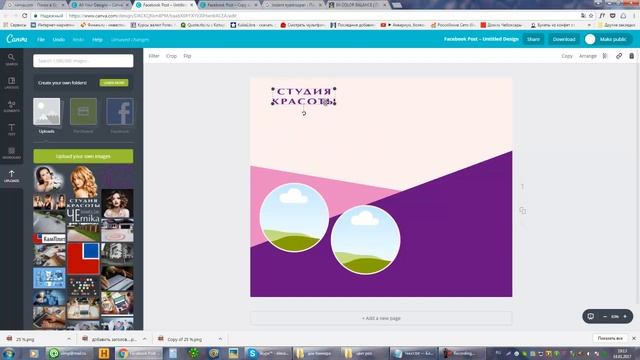Open the Uploads tab in sidebar
Viewport: 640px width, 360px height.
point(11,176)
